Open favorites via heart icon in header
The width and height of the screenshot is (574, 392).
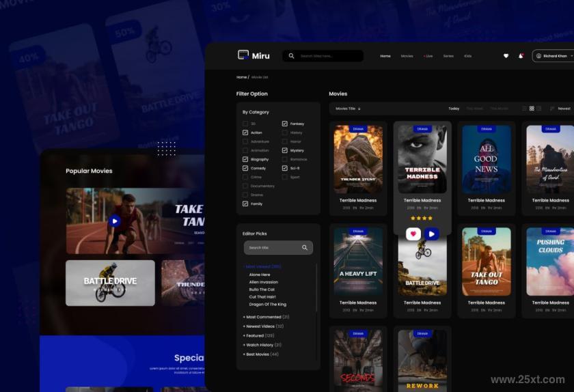tap(506, 56)
